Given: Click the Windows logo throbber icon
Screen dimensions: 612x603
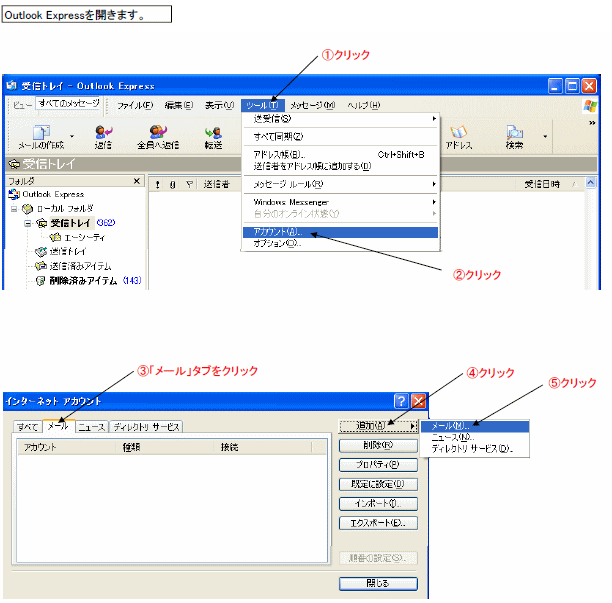Looking at the screenshot, I should tap(590, 106).
